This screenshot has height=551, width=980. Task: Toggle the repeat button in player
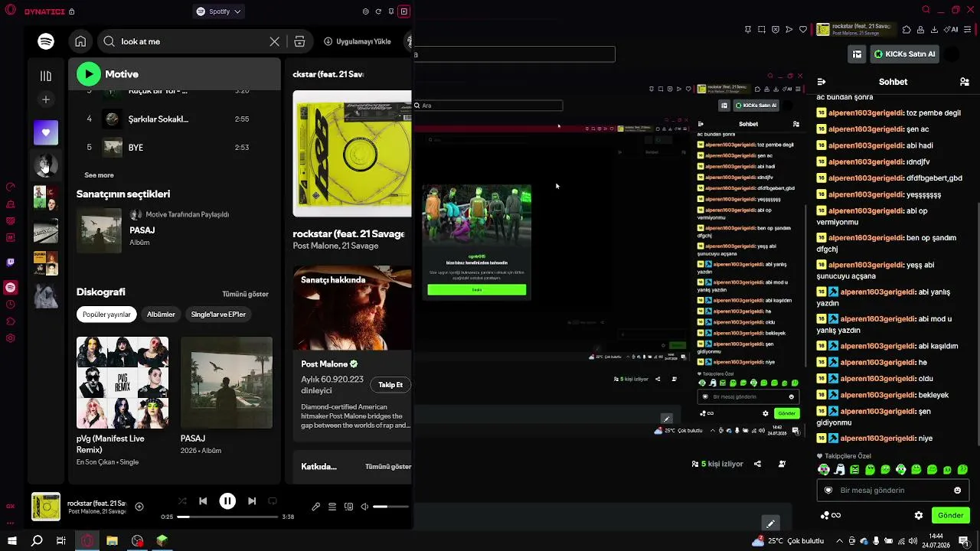pos(273,501)
